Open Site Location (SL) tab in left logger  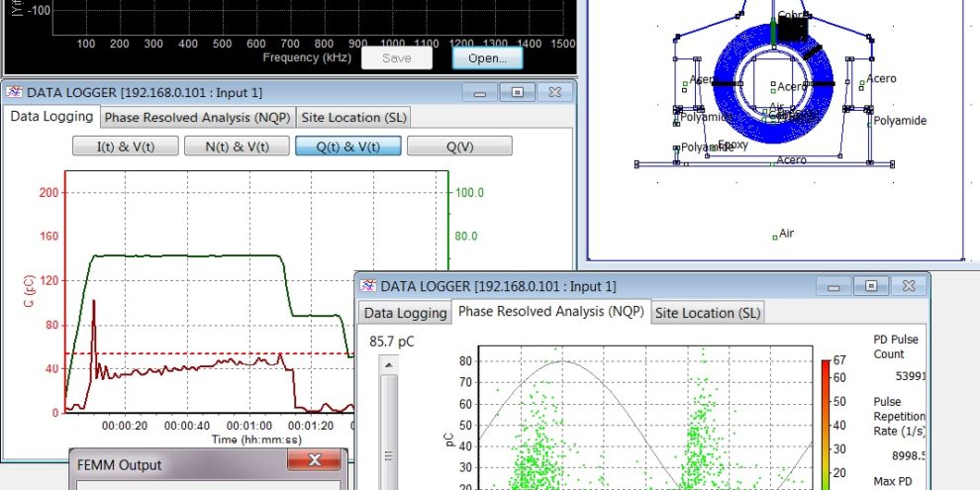(x=353, y=117)
